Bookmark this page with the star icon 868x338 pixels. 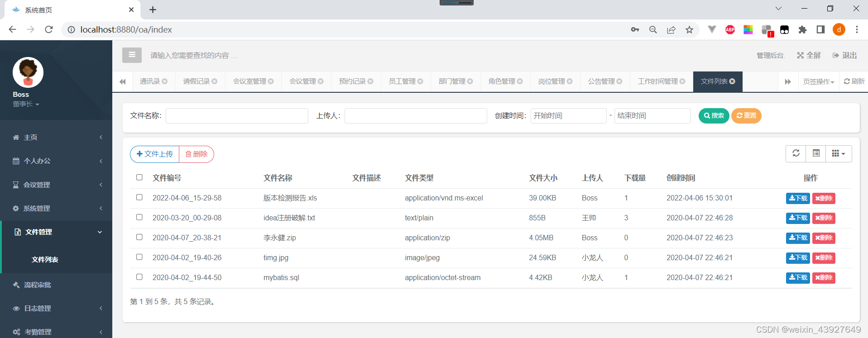(x=689, y=29)
